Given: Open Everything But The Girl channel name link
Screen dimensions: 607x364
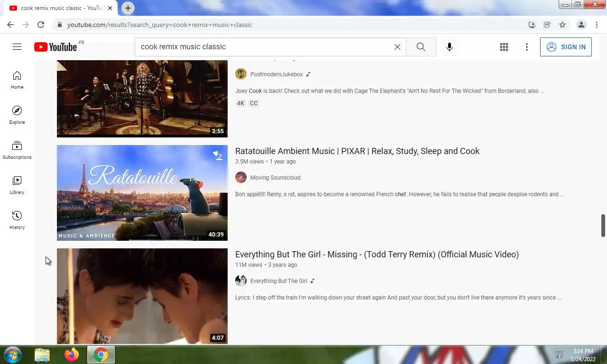Looking at the screenshot, I should (x=279, y=281).
